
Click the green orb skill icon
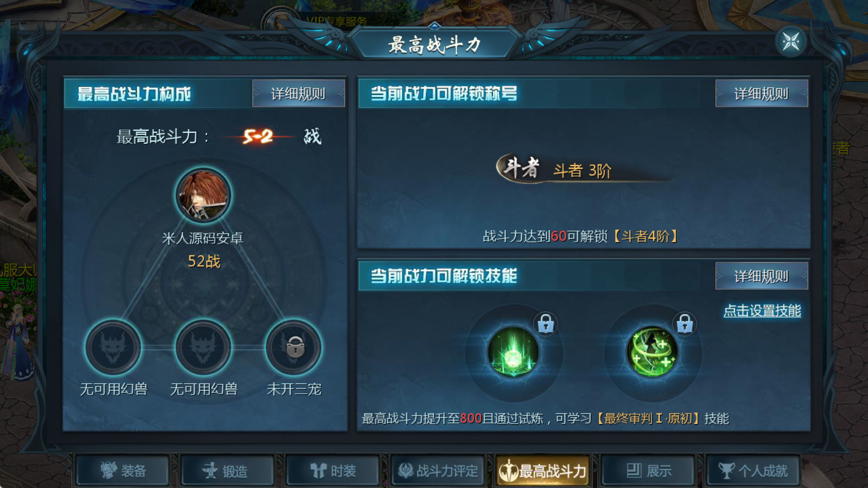513,352
